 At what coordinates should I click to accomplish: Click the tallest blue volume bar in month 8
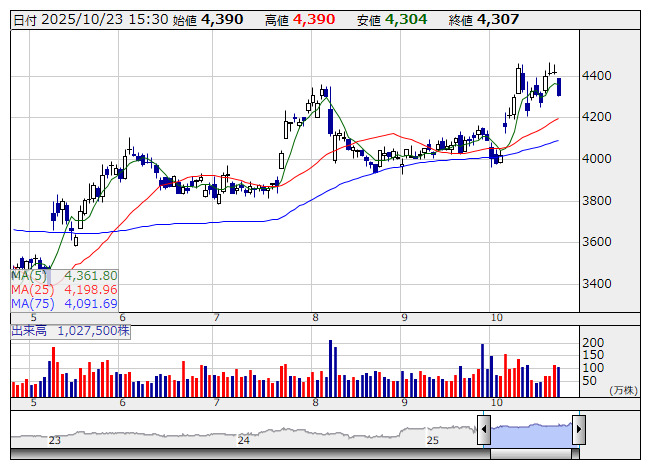330,368
